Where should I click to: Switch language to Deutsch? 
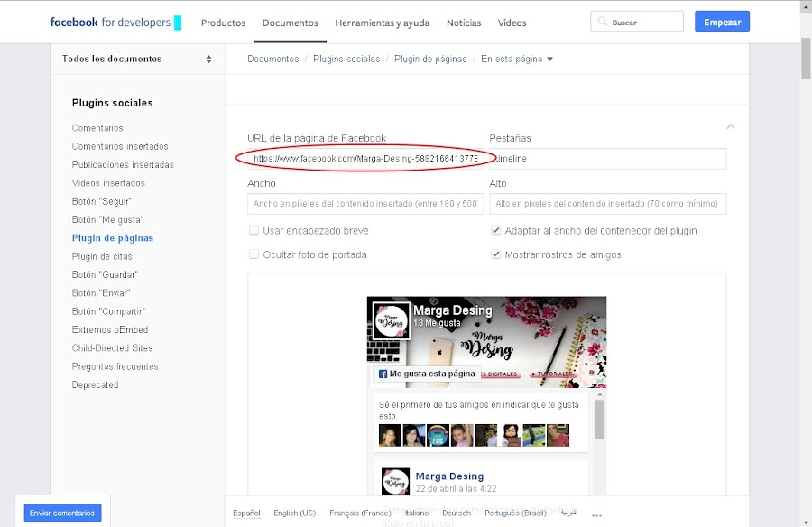[x=457, y=513]
